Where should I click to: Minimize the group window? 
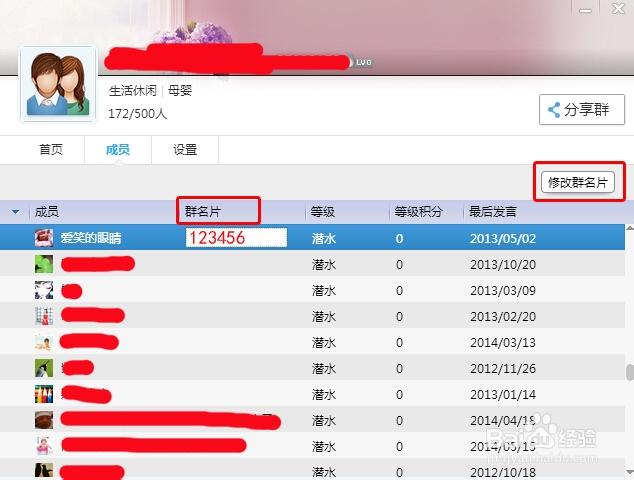tap(585, 10)
